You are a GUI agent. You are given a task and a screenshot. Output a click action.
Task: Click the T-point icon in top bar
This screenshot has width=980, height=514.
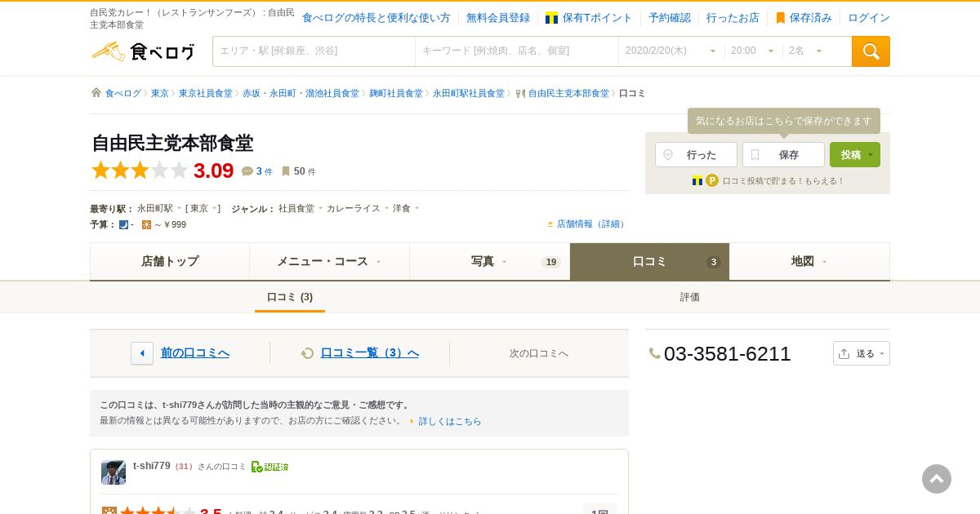(552, 18)
